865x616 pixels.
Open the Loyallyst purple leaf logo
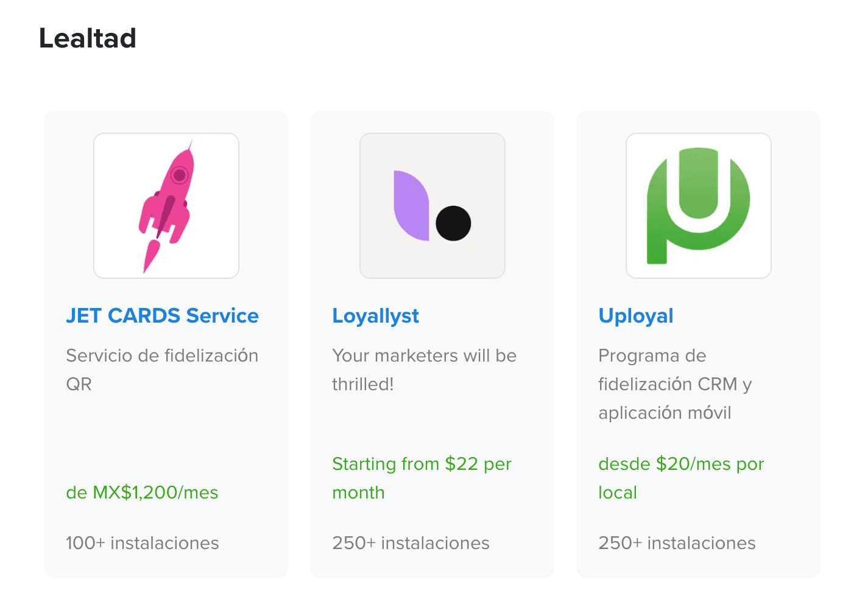pos(432,206)
